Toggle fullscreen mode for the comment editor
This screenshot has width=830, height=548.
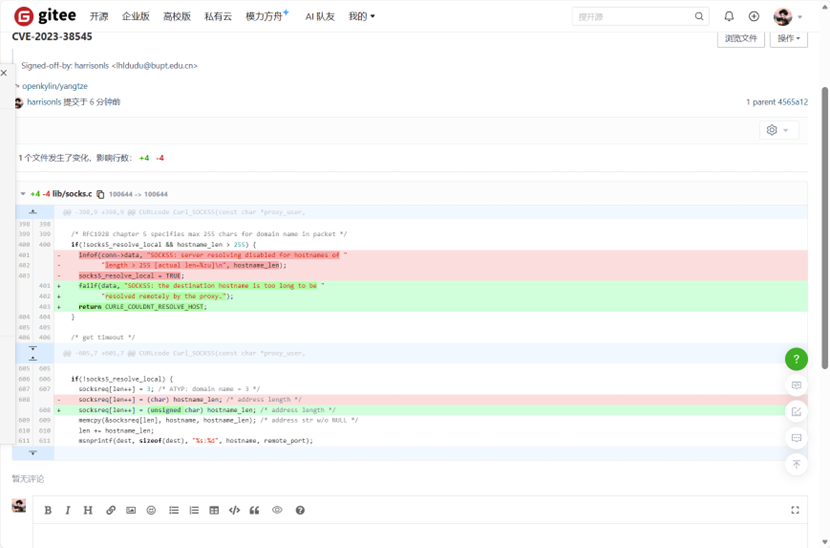(x=795, y=510)
